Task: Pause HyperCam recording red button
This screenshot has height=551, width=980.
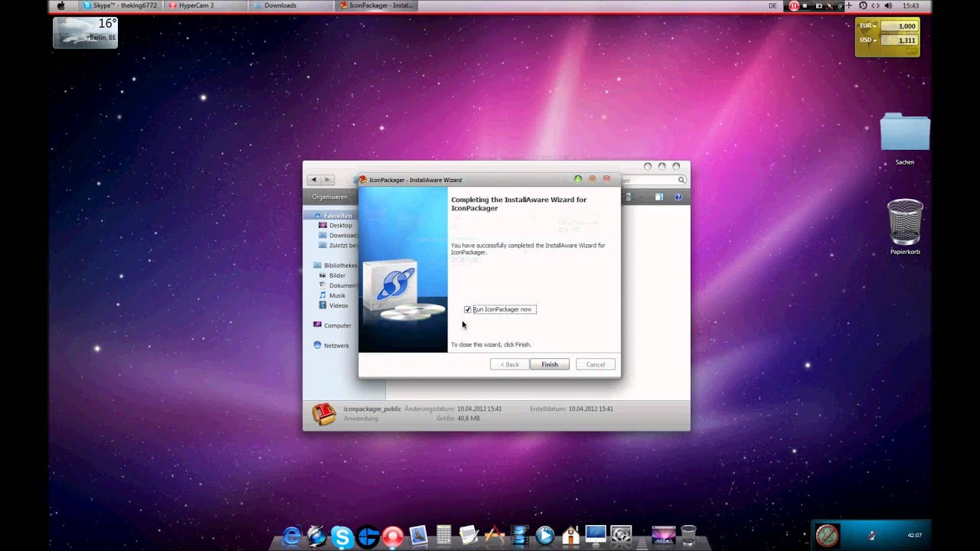Action: pyautogui.click(x=794, y=5)
